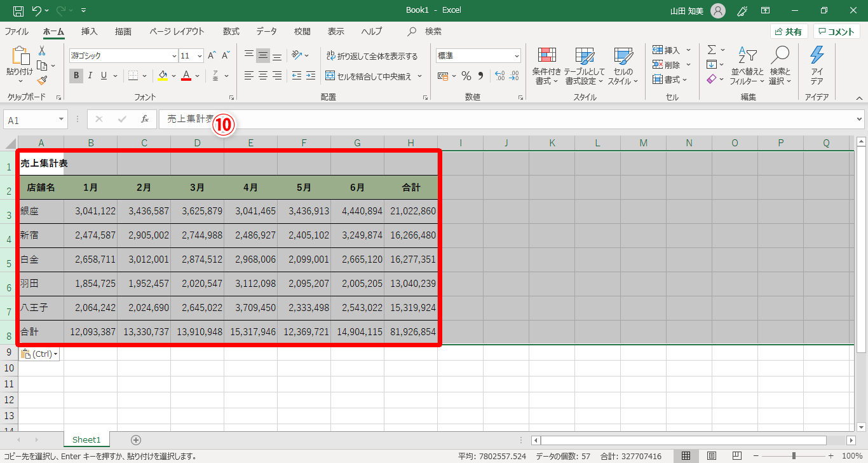868x463 pixels.
Task: Click the Ideas lightning icon
Action: click(817, 66)
